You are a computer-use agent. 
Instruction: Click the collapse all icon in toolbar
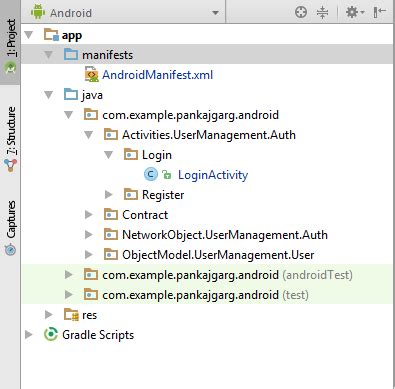tap(322, 13)
